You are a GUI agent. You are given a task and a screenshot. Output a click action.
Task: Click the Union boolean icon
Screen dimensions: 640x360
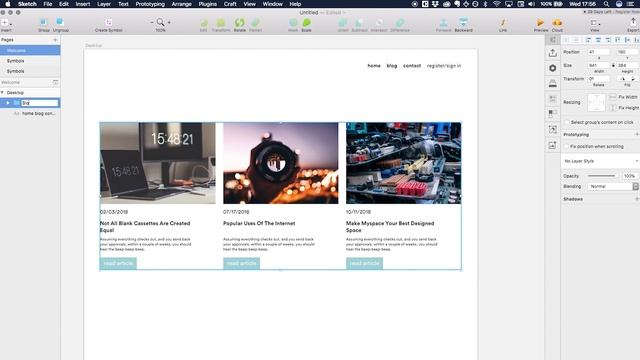(343, 24)
